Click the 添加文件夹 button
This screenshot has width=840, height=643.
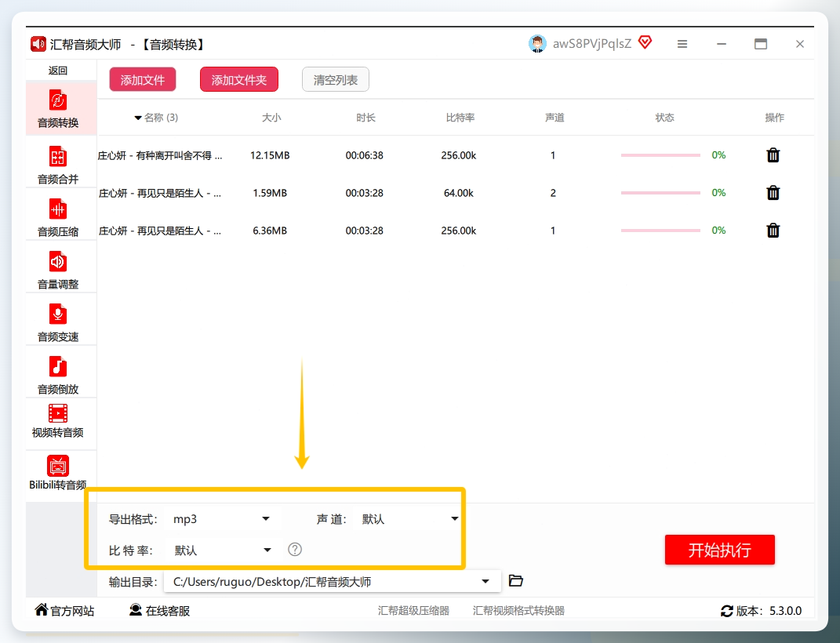tap(239, 80)
